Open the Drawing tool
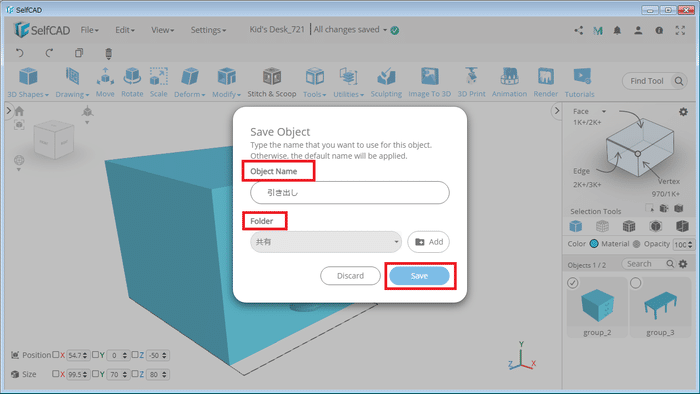 pyautogui.click(x=72, y=83)
